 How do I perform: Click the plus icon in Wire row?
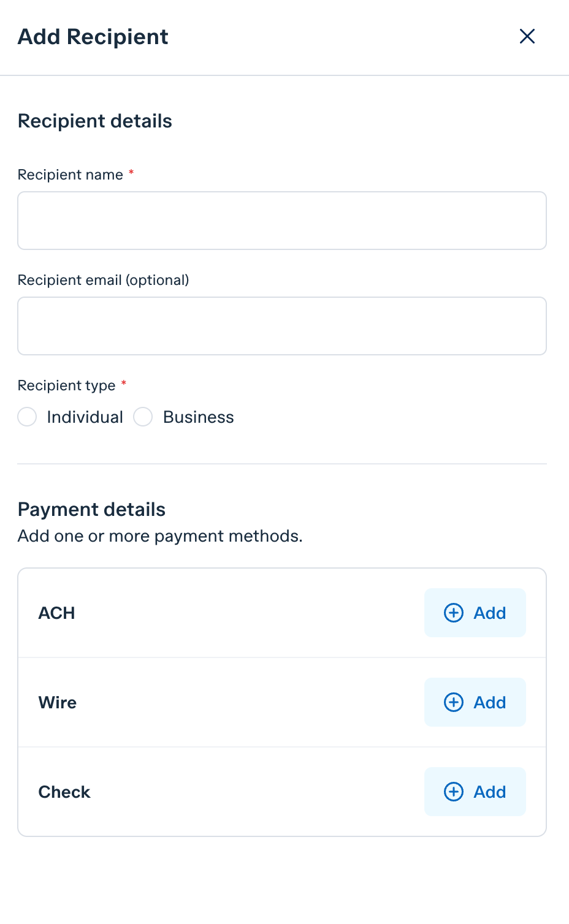[x=454, y=702]
